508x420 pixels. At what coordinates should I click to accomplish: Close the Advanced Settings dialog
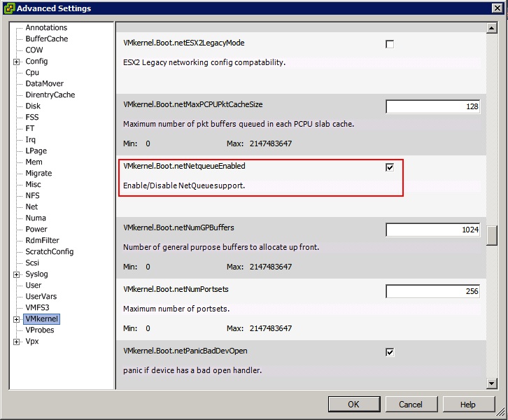pyautogui.click(x=498, y=8)
